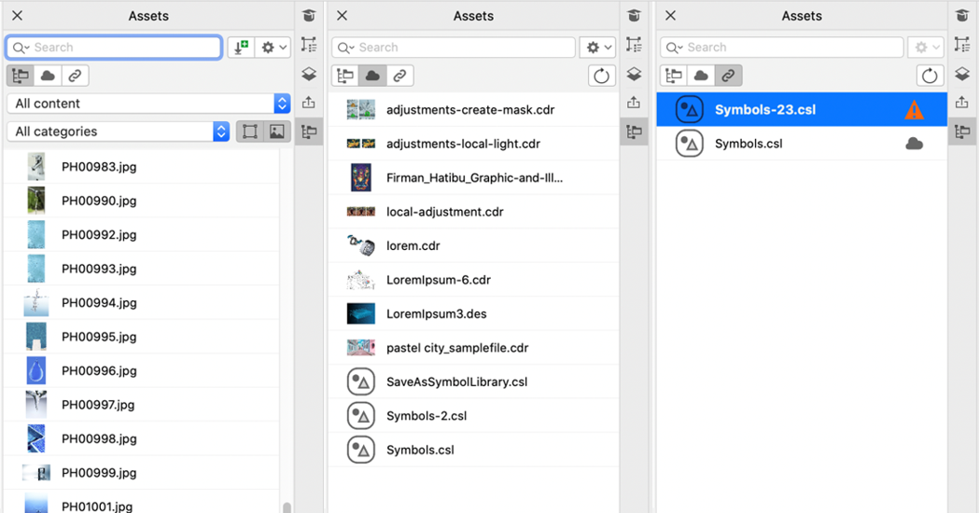Click the link icon above the All content dropdown

pyautogui.click(x=75, y=76)
